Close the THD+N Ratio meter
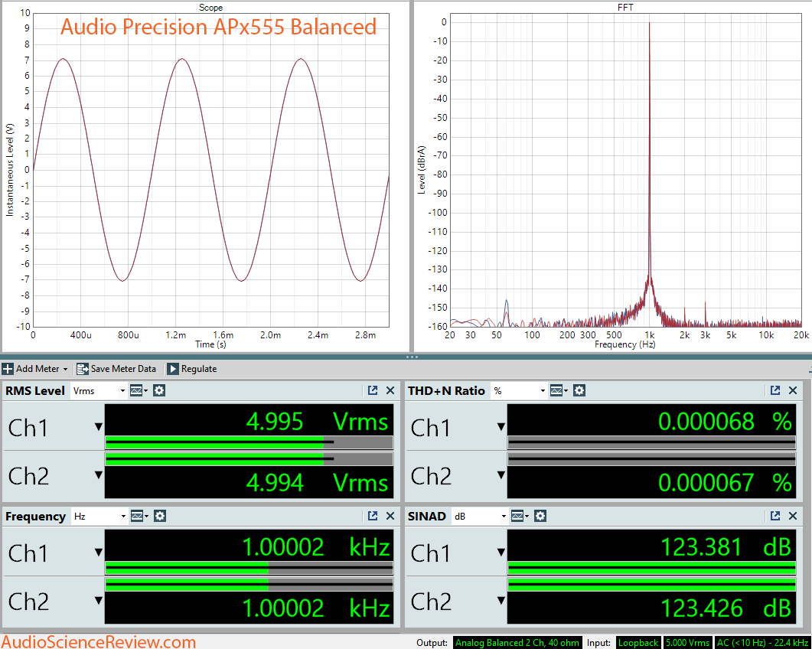Image resolution: width=812 pixels, height=649 pixels. [x=793, y=390]
